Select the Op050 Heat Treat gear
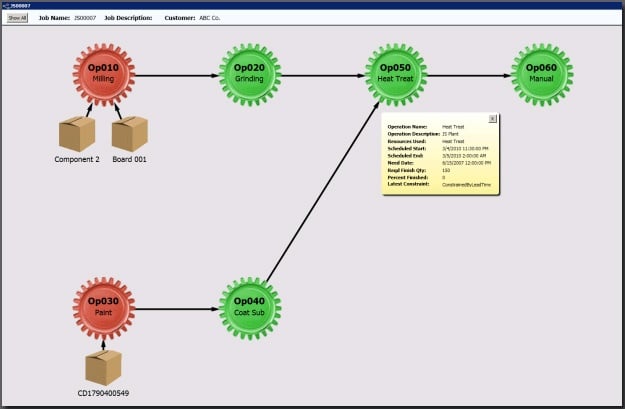This screenshot has width=625, height=409. pos(396,74)
